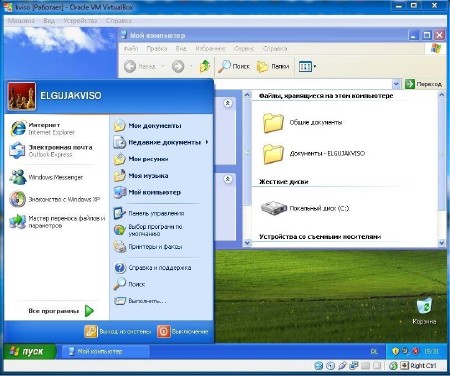The width and height of the screenshot is (450, 376).
Task: Click the Поиск search toolbar button
Action: pos(234,66)
